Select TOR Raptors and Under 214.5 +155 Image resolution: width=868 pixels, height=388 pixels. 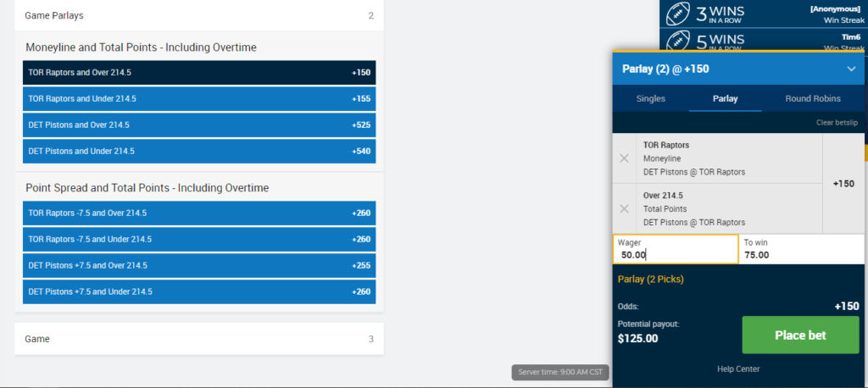coord(199,98)
